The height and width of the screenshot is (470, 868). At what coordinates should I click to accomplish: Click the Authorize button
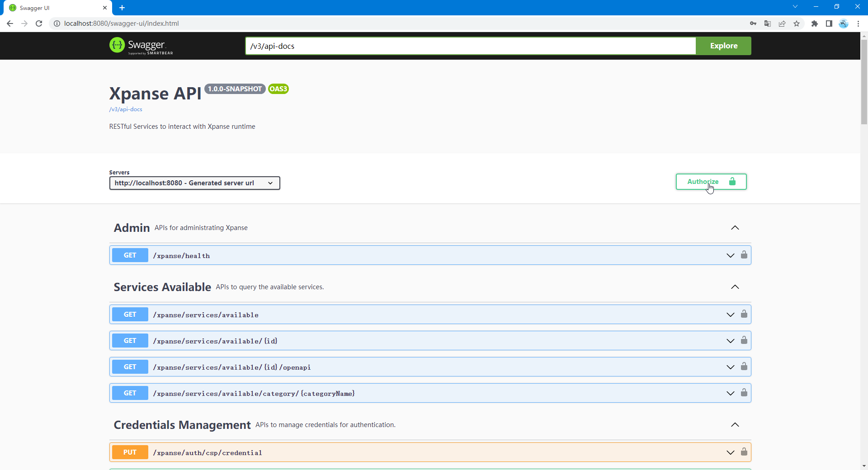711,182
